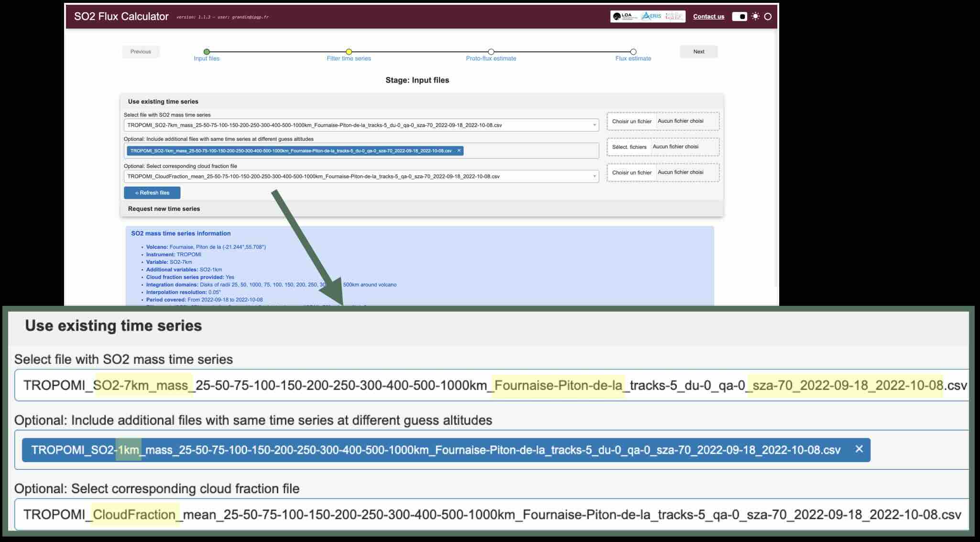Collapse the Use existing time series section
Viewport: 980px width, 542px height.
tap(163, 102)
